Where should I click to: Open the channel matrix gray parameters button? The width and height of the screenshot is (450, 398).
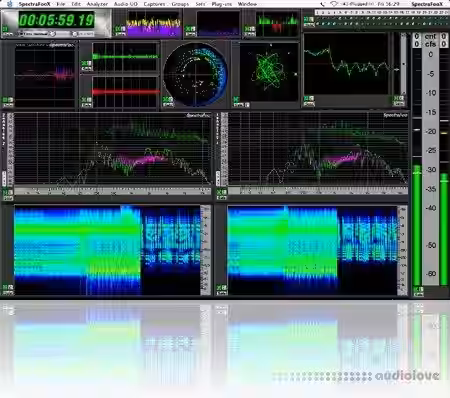310,24
